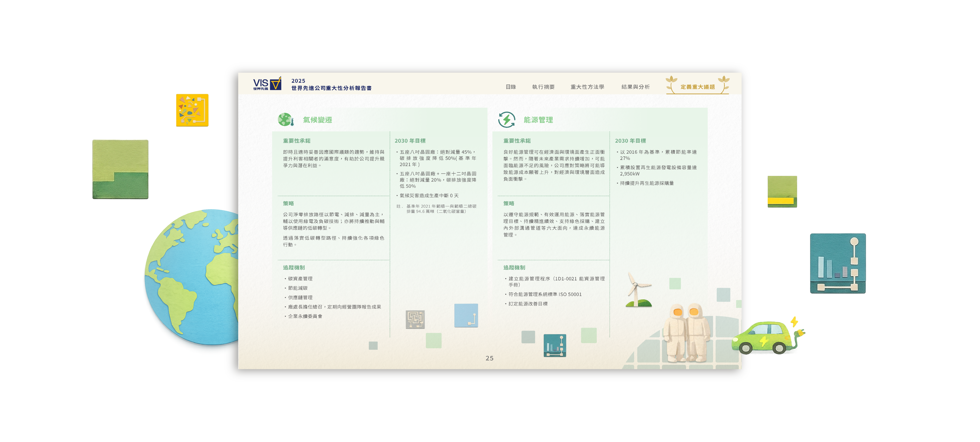
Task: Click the large teal bar chart tile
Action: (x=837, y=263)
